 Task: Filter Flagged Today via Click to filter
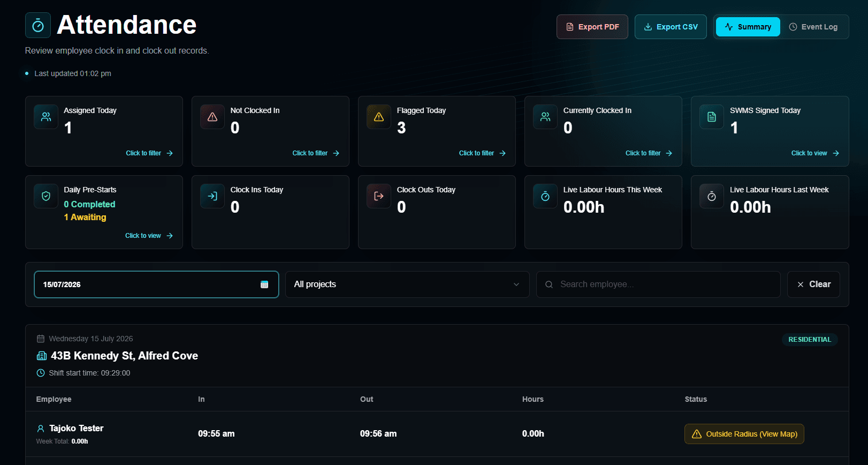482,153
